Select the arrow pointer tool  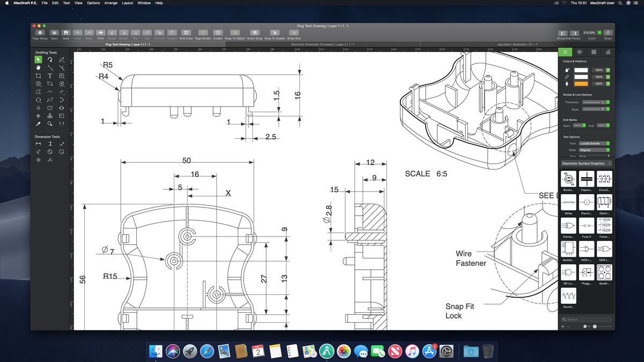click(38, 60)
